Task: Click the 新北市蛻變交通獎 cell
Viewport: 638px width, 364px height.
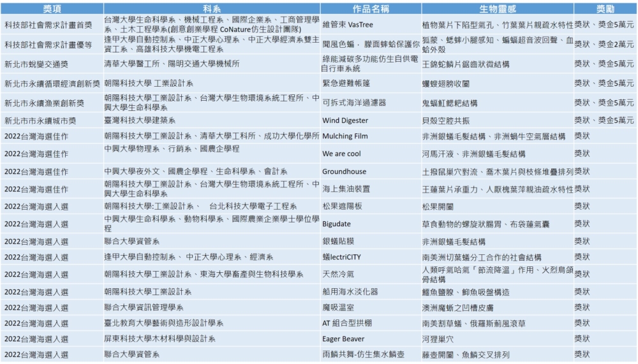Action: pyautogui.click(x=52, y=64)
